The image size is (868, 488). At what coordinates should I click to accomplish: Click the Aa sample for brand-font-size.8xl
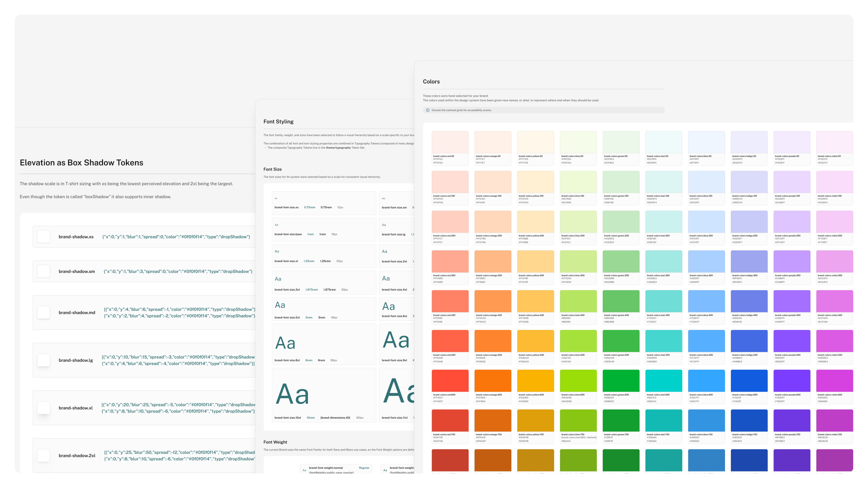pos(285,343)
